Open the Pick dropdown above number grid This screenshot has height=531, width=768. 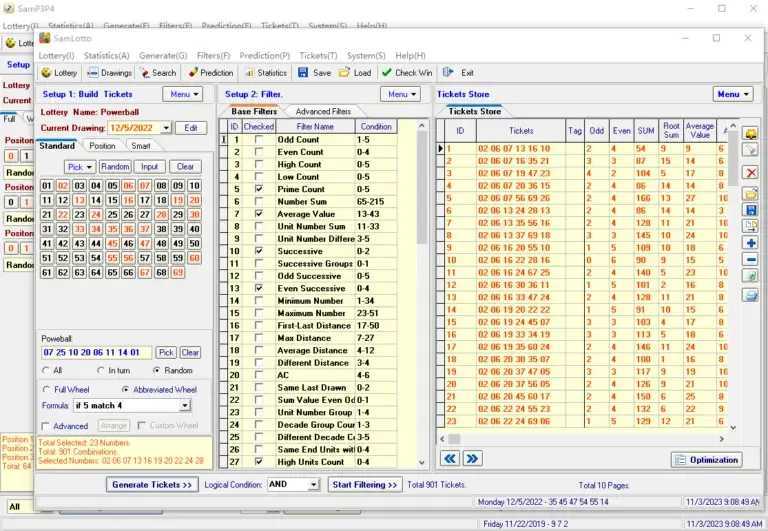tap(80, 167)
